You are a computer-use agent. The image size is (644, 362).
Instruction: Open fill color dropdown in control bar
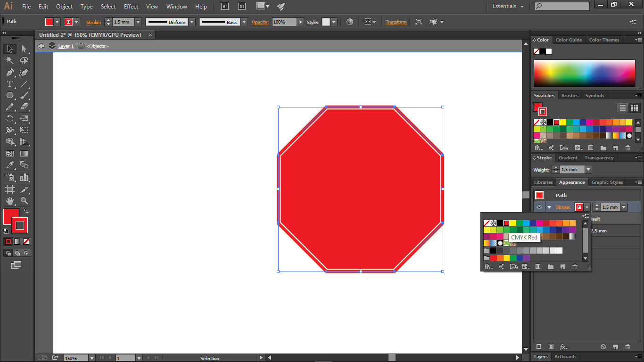pos(57,22)
